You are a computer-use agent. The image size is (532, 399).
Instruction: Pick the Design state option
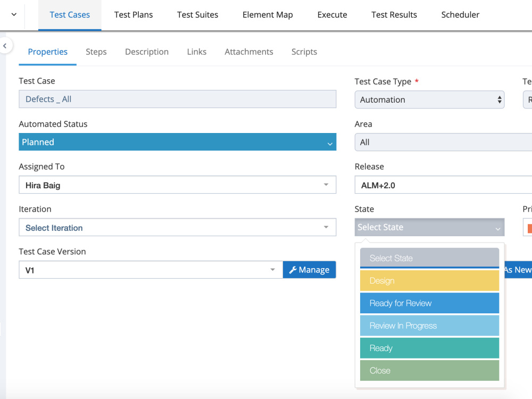coord(429,280)
